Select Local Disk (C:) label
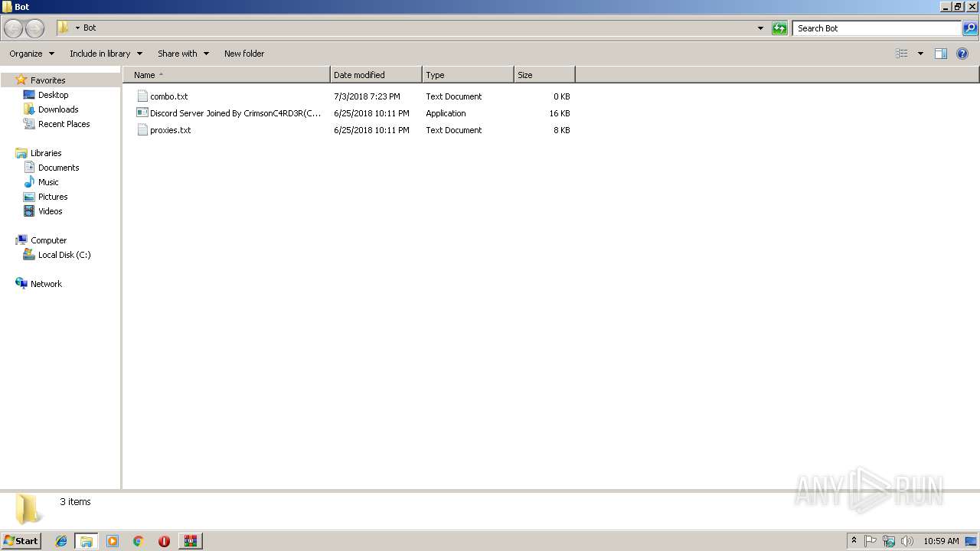Viewport: 980px width, 551px height. coord(64,255)
